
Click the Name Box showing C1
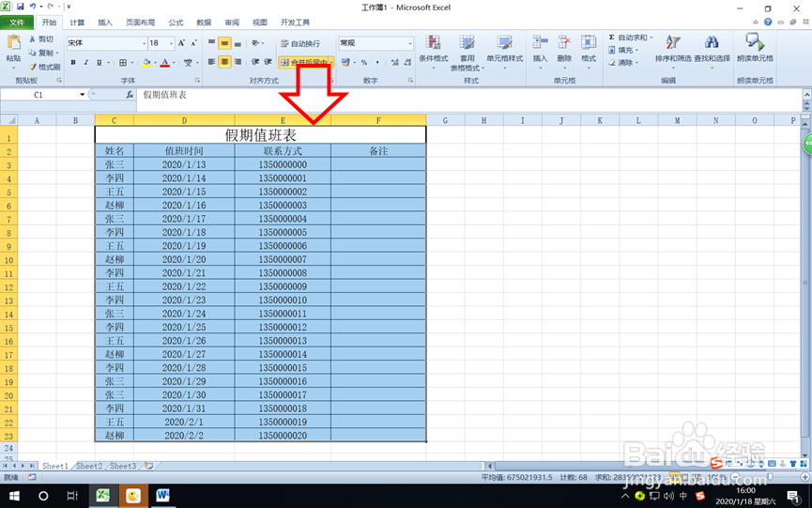coord(38,95)
